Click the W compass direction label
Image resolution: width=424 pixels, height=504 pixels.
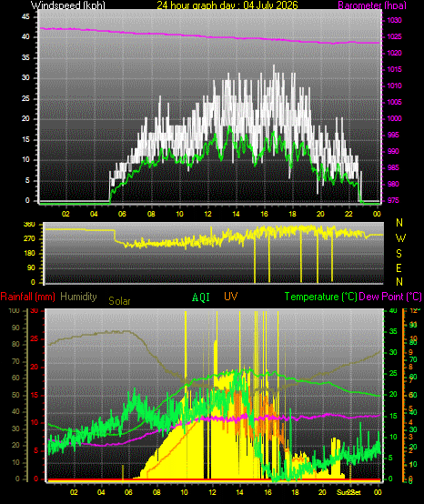coord(400,238)
